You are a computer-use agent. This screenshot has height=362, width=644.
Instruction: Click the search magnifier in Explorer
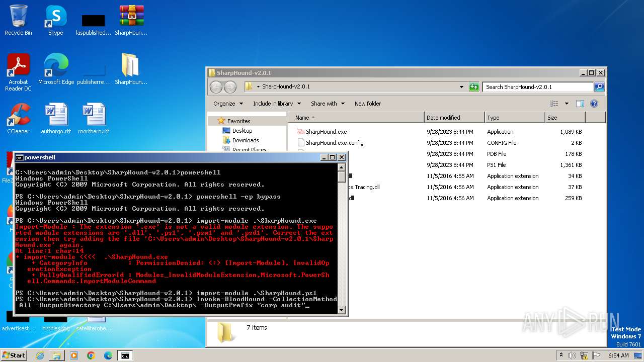(x=599, y=87)
